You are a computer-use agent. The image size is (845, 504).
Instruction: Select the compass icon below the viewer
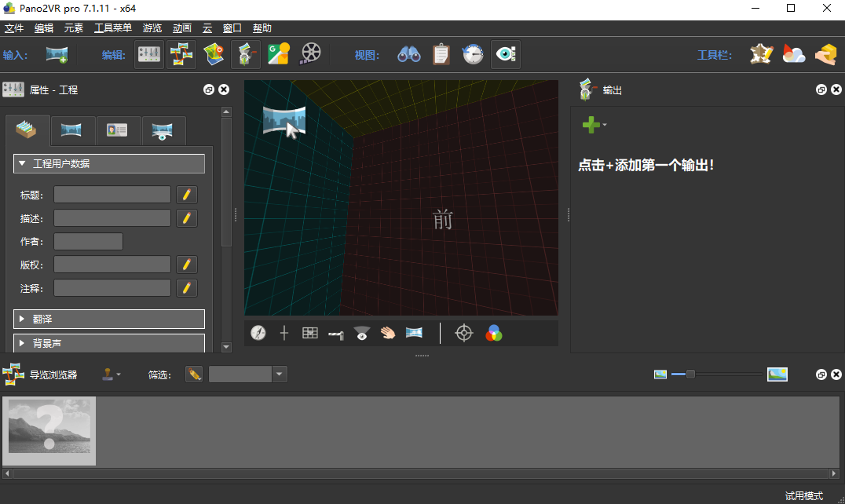pyautogui.click(x=258, y=334)
